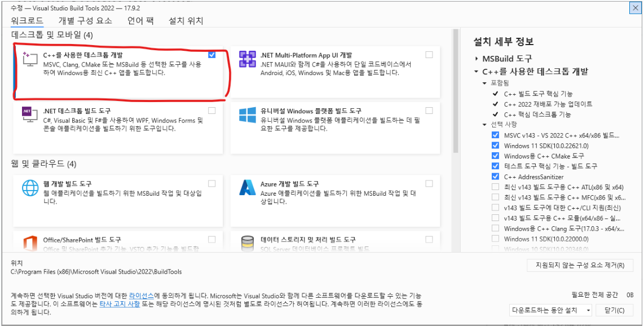Check Windows용 C++ Clang 도구 option
This screenshot has height=326, width=644.
495,228
